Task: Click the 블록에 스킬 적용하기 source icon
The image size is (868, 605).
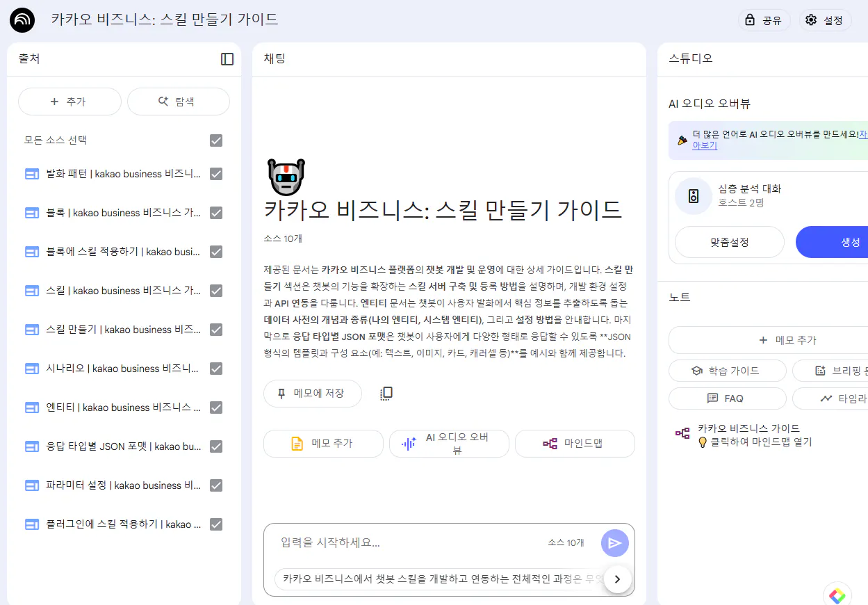Action: pos(32,252)
